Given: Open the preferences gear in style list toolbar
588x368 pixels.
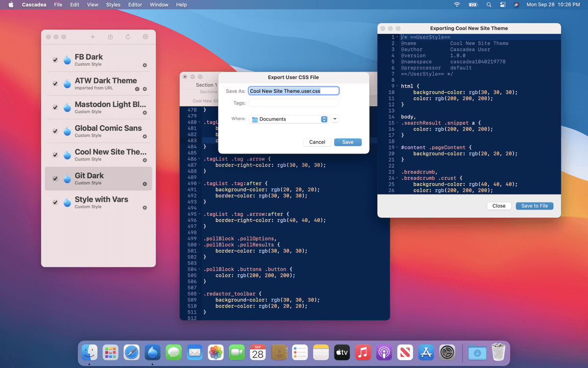Looking at the screenshot, I should [145, 37].
